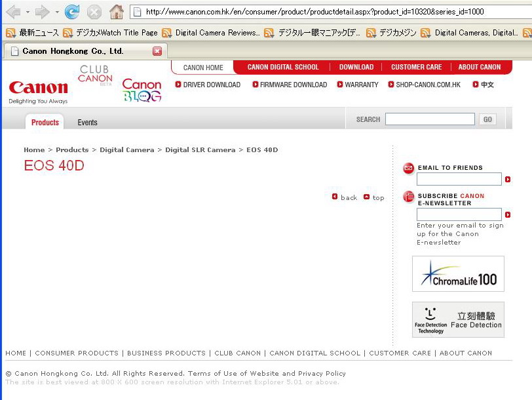The width and height of the screenshot is (532, 400).
Task: Open the DOWNLOAD top menu
Action: coord(356,68)
